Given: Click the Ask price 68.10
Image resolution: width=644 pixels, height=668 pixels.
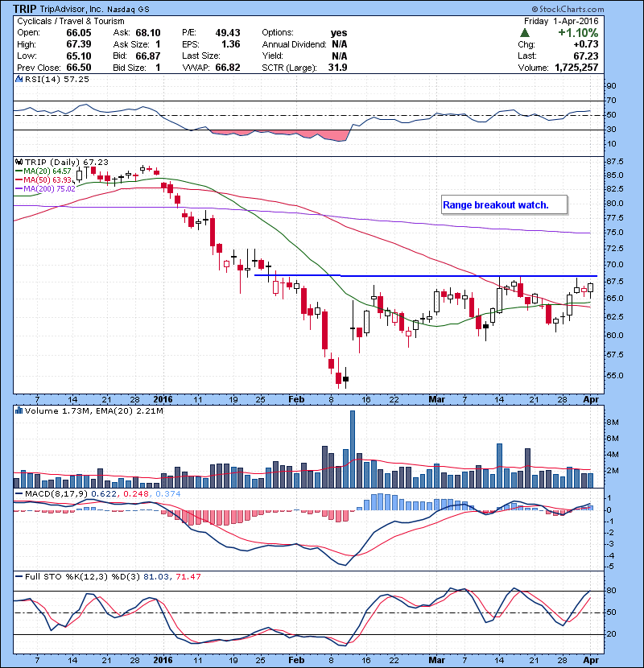Looking at the screenshot, I should 148,33.
